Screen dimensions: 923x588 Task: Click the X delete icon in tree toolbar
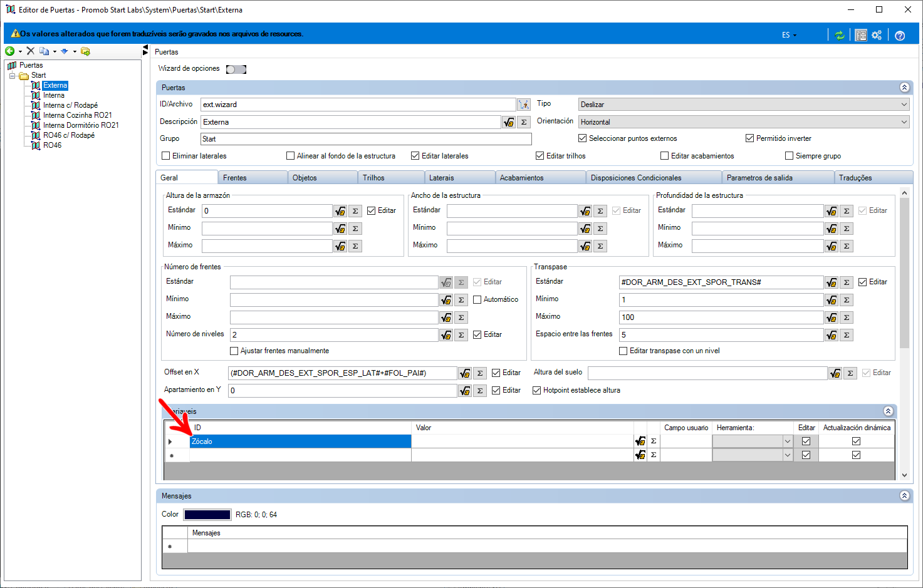tap(30, 51)
